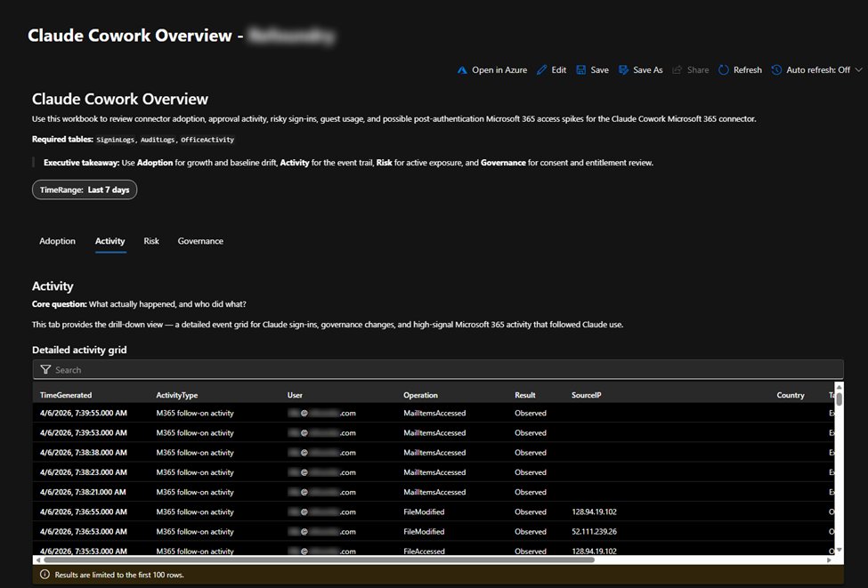Image resolution: width=868 pixels, height=588 pixels.
Task: Click the AuditLogs table name
Action: [158, 140]
